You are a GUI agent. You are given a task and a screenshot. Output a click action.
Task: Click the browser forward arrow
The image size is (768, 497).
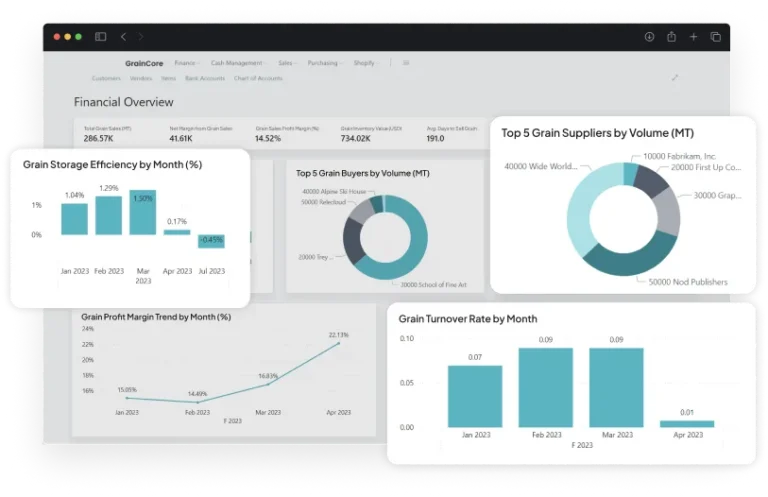(x=140, y=37)
